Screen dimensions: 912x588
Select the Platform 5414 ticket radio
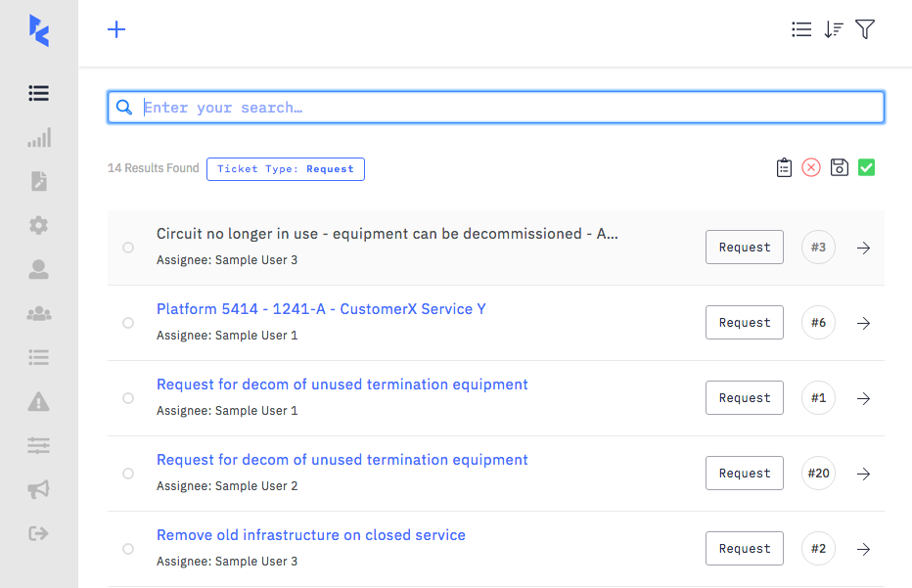coord(128,323)
